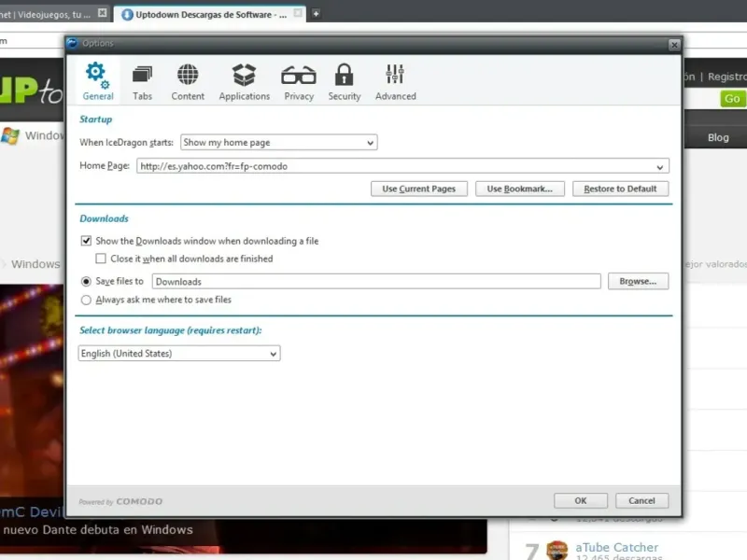The height and width of the screenshot is (560, 747).
Task: Open the Content globe panel
Action: click(x=188, y=82)
